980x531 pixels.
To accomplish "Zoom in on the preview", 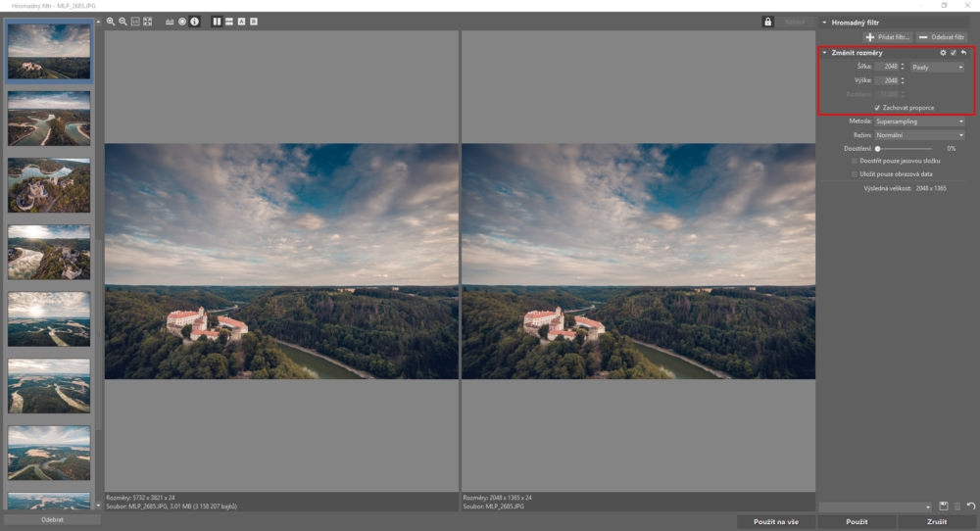I will (x=111, y=22).
